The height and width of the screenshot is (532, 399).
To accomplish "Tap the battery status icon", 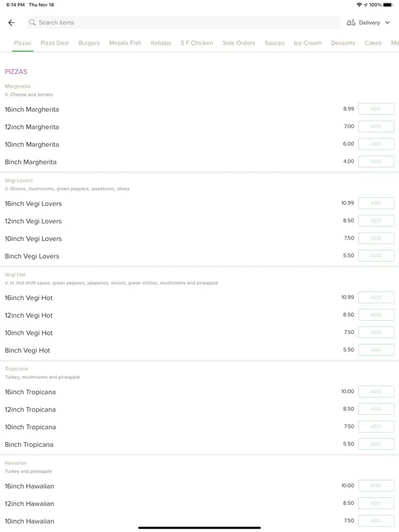I will pyautogui.click(x=388, y=5).
